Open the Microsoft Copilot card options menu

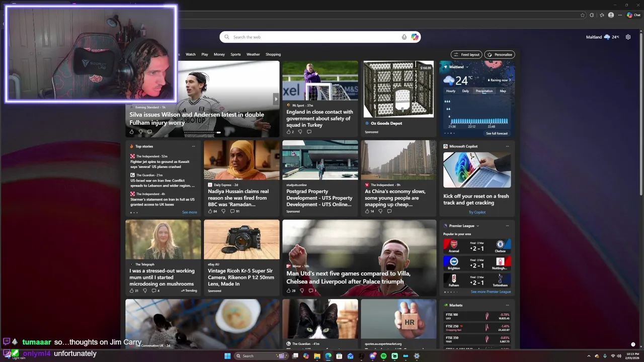pos(507,146)
